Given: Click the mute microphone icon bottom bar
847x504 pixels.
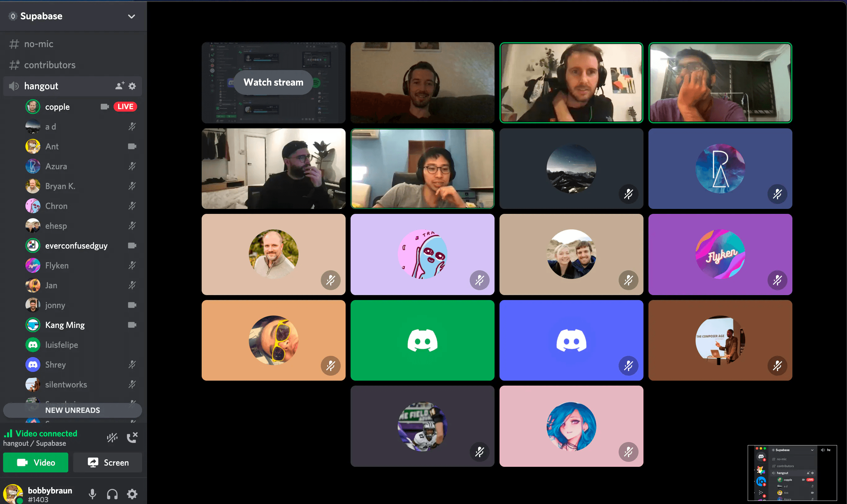Looking at the screenshot, I should click(x=92, y=493).
